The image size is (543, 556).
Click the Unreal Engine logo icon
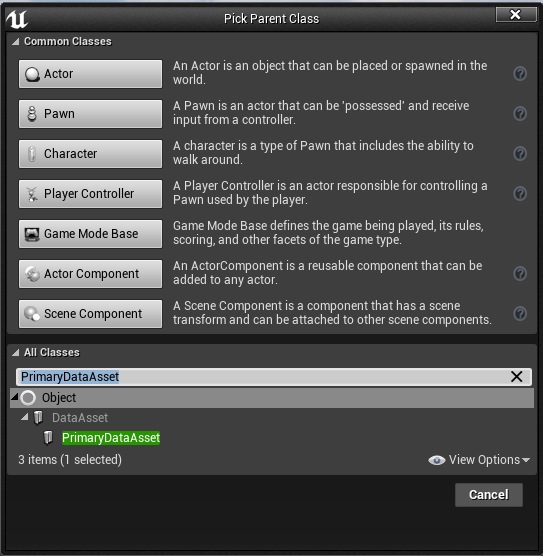coord(17,19)
